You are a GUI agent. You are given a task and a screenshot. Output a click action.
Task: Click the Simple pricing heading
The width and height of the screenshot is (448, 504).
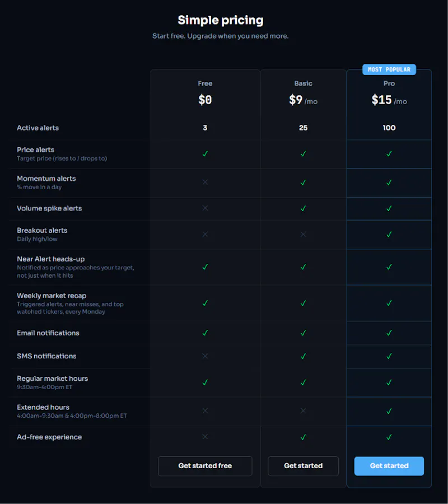[221, 20]
